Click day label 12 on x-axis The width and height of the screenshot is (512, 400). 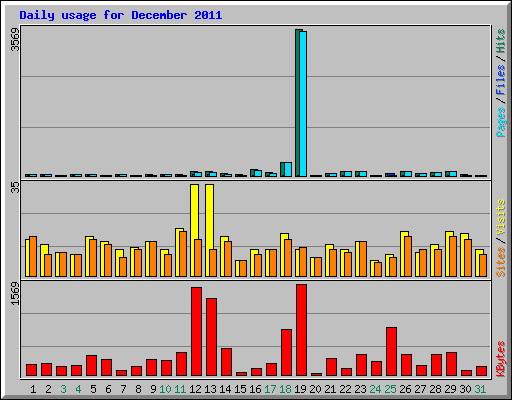(195, 389)
